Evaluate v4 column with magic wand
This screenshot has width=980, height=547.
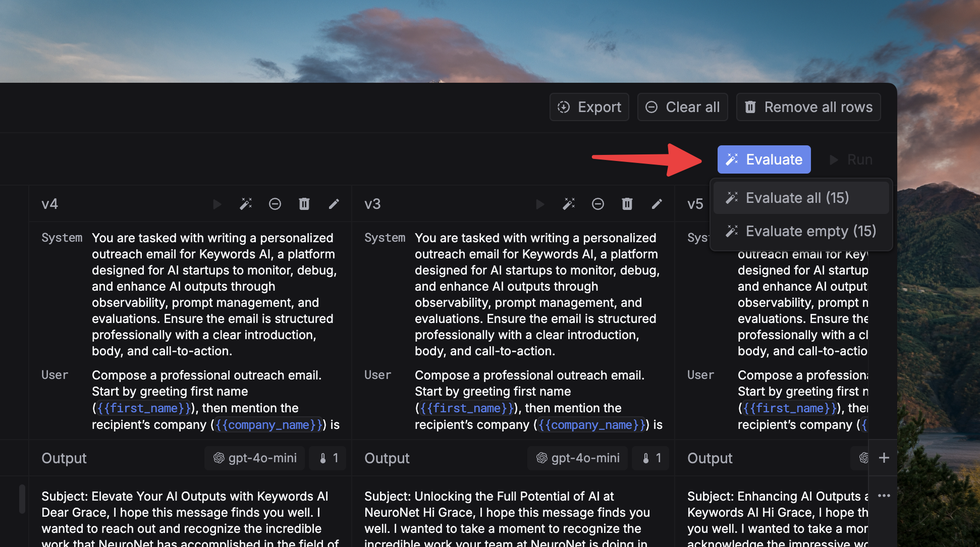246,204
